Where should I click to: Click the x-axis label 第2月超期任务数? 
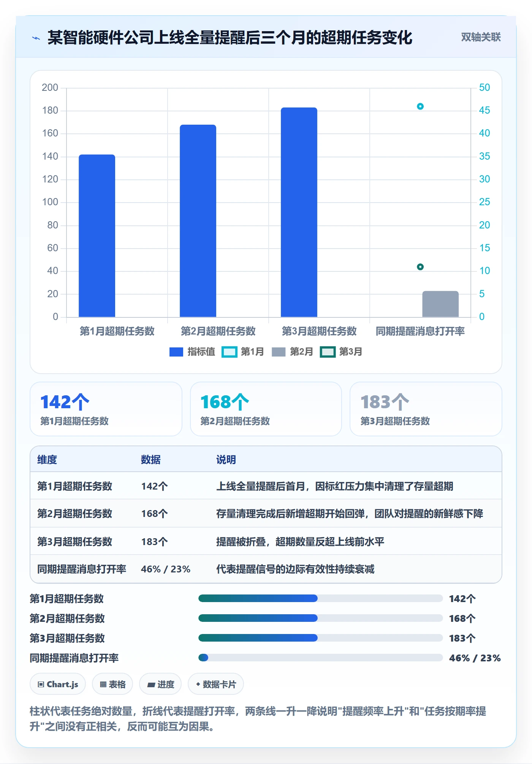click(x=218, y=331)
